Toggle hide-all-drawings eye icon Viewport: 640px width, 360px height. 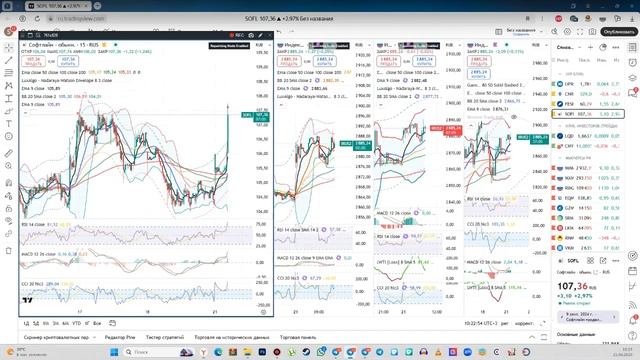(x=9, y=221)
